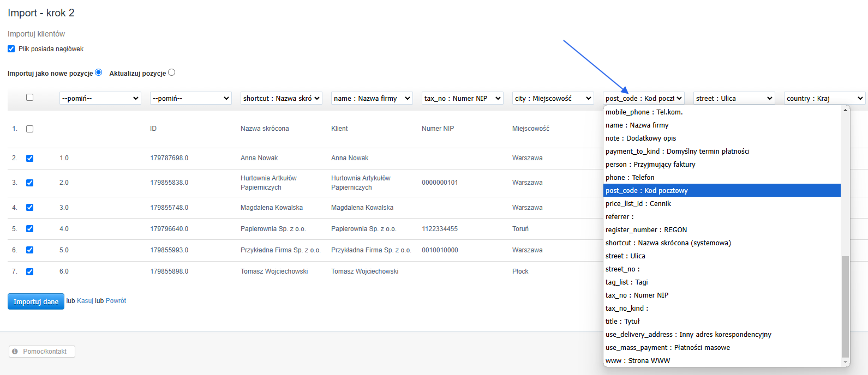Click the 'Importuj dane' button
Image resolution: width=868 pixels, height=375 pixels.
click(36, 301)
